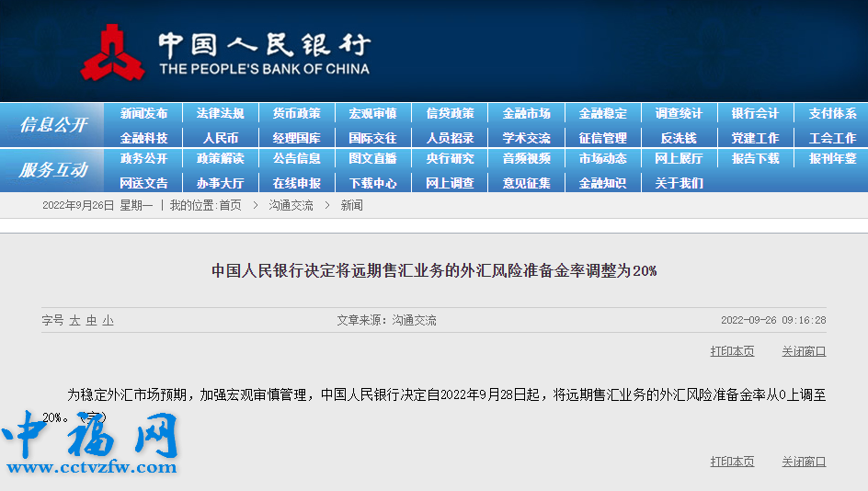Open 关于我们 page
This screenshot has height=491, width=868.
click(x=680, y=183)
